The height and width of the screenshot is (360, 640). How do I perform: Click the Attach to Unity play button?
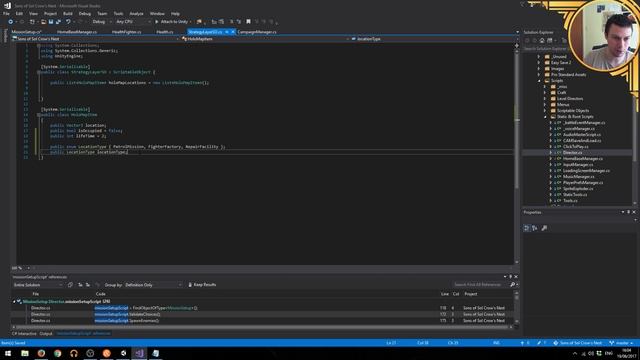pos(172,22)
